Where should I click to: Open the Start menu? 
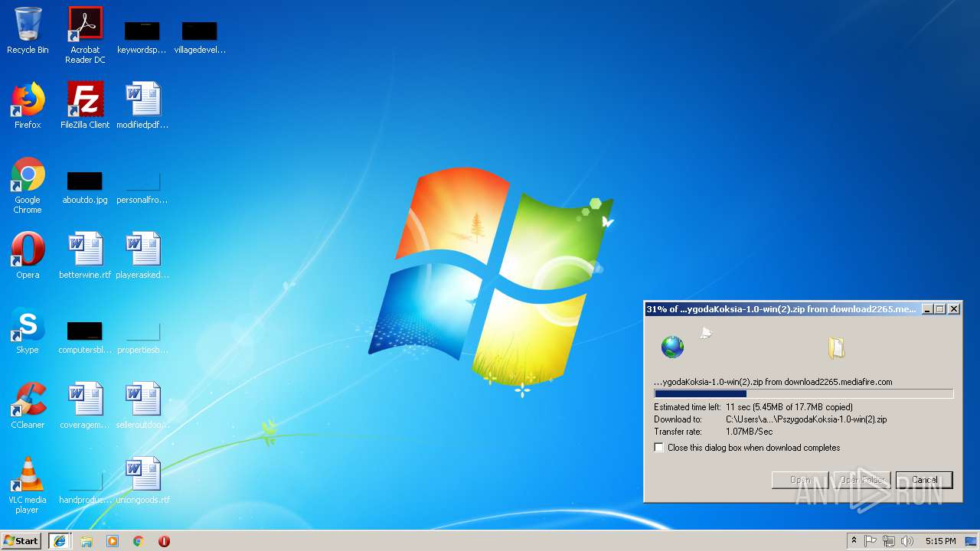[x=21, y=541]
